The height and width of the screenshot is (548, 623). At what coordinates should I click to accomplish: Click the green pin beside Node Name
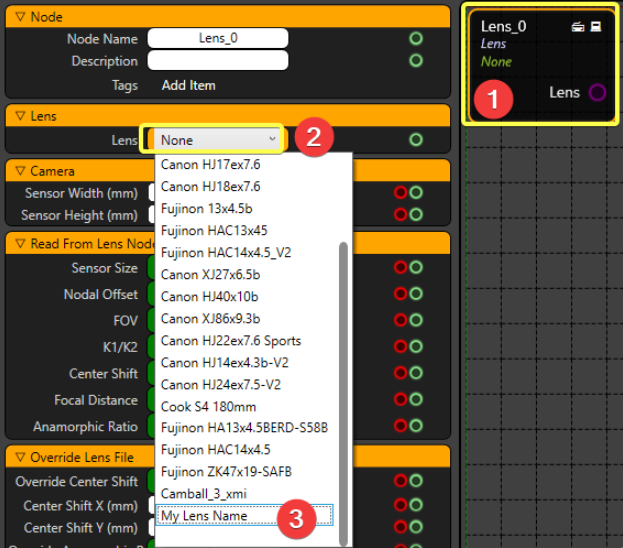click(416, 39)
